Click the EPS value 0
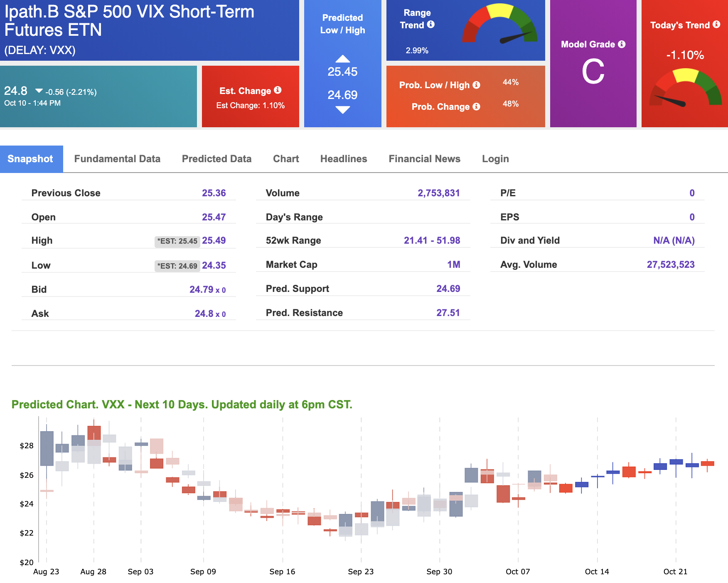 coord(692,217)
